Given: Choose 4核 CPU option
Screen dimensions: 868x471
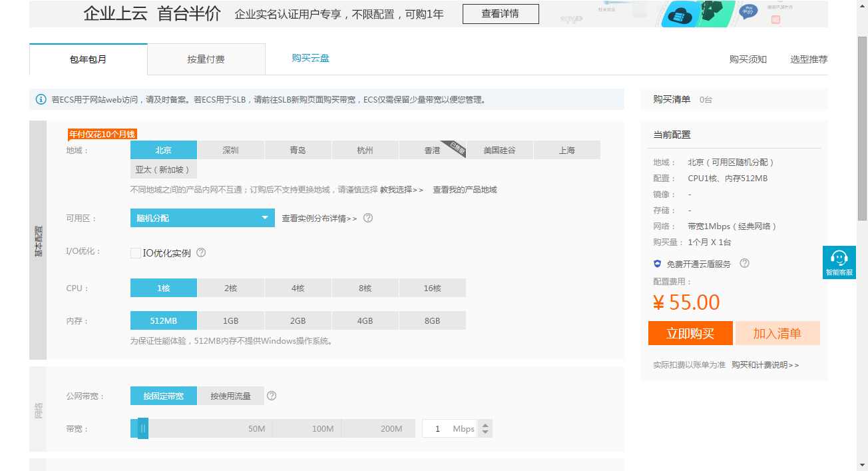Looking at the screenshot, I should (x=298, y=288).
